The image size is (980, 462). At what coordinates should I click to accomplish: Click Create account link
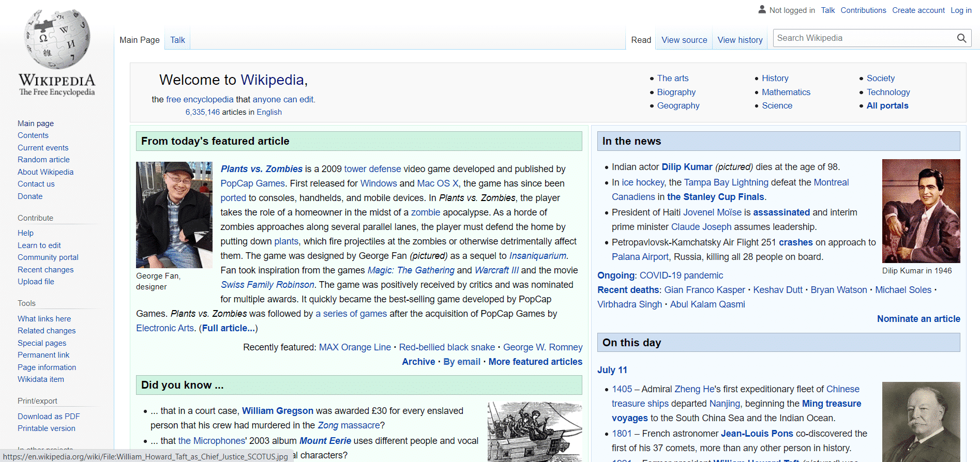tap(918, 10)
